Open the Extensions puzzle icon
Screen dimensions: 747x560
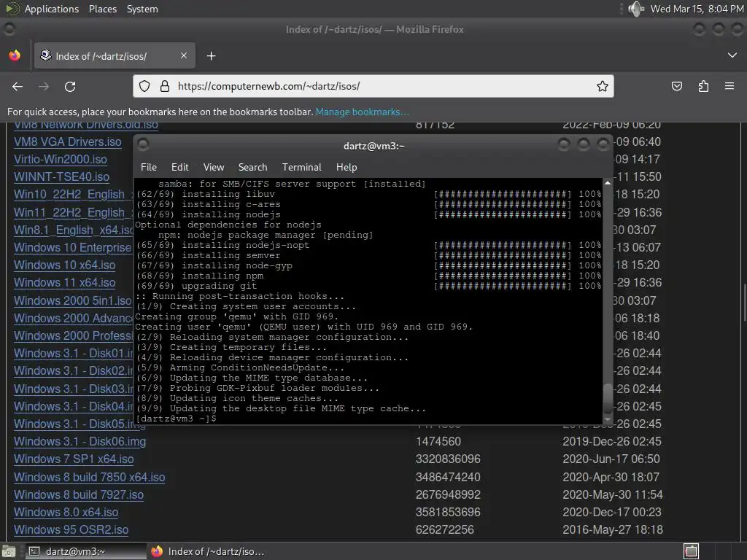point(703,86)
